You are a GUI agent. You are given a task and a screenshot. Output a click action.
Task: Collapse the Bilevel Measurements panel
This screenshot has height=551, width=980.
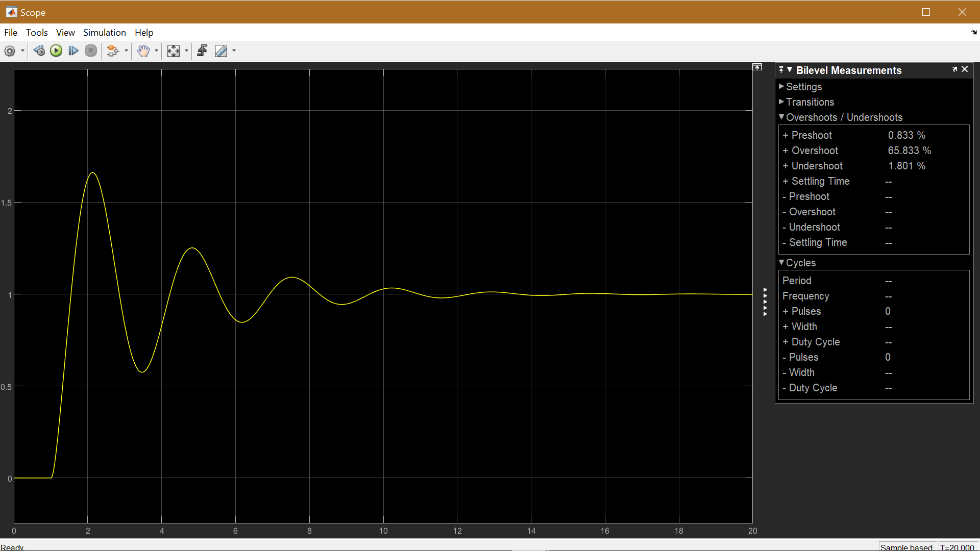pyautogui.click(x=790, y=70)
